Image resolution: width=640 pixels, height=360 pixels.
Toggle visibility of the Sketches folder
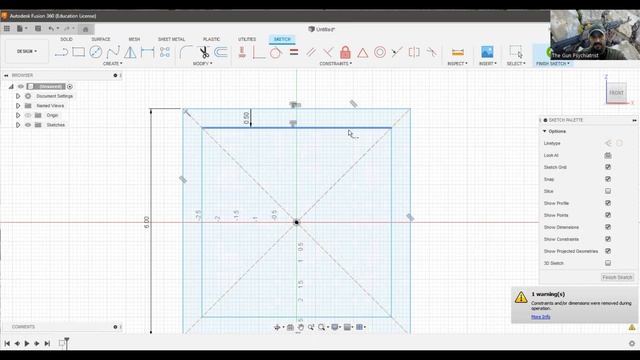[28, 125]
